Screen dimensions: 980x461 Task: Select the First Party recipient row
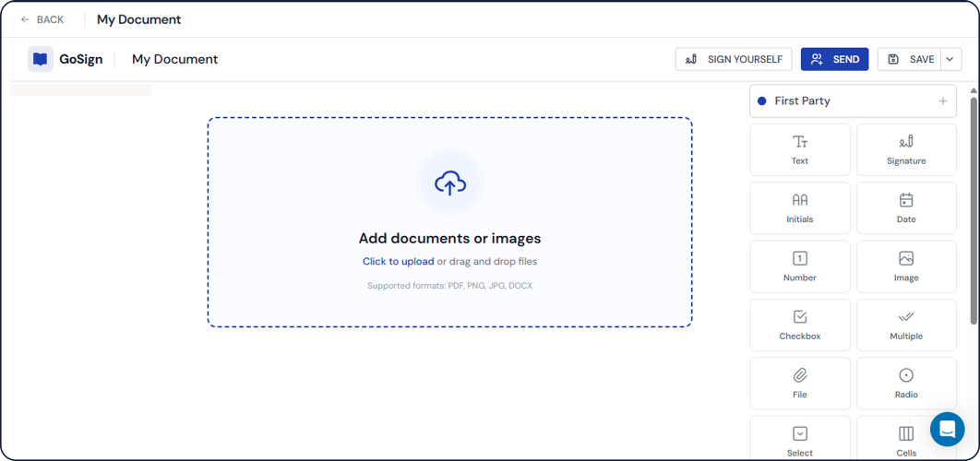click(x=854, y=101)
